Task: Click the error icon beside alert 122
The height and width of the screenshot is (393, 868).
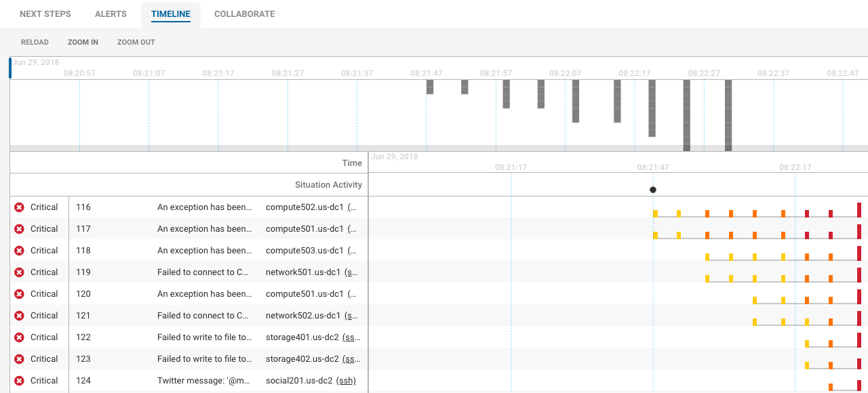Action: tap(19, 337)
